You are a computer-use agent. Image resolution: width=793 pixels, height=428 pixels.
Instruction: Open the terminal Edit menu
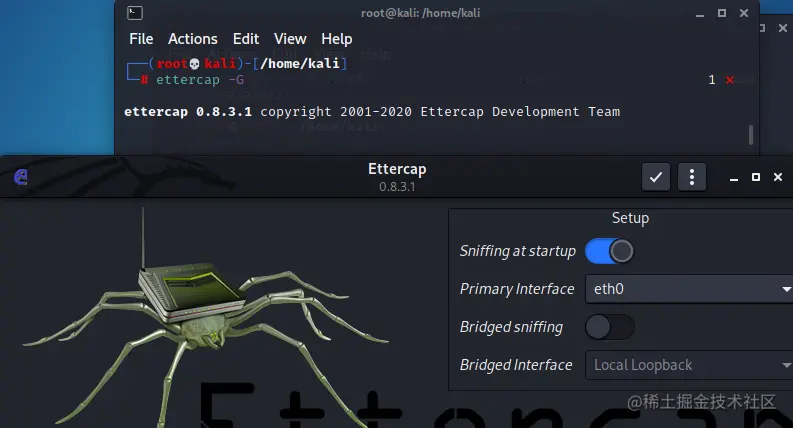click(x=246, y=39)
